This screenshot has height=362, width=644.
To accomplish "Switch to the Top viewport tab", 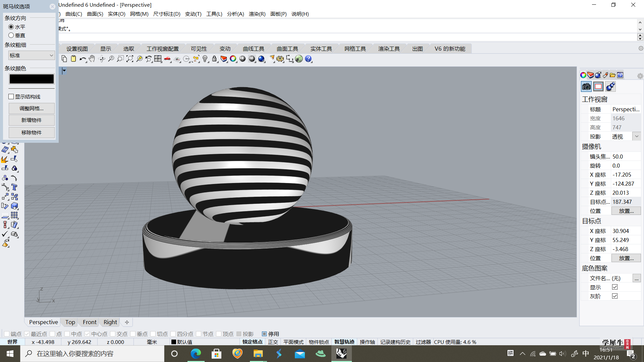I will click(70, 322).
